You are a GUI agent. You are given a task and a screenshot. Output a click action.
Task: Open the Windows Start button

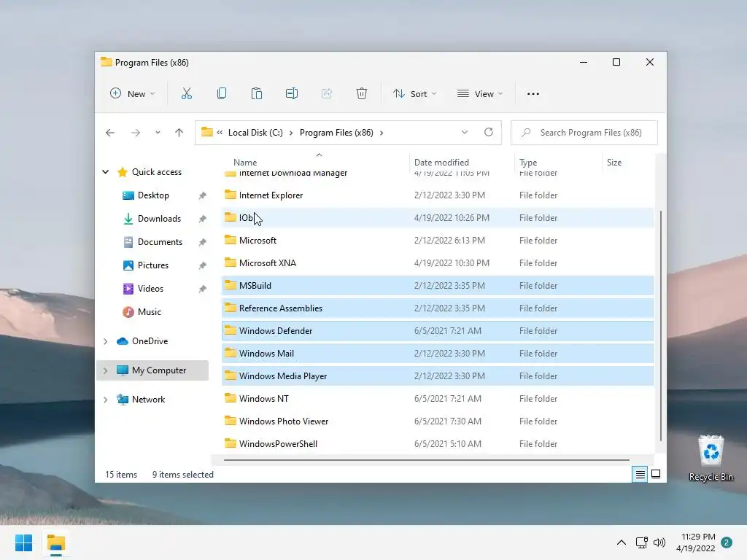click(23, 542)
